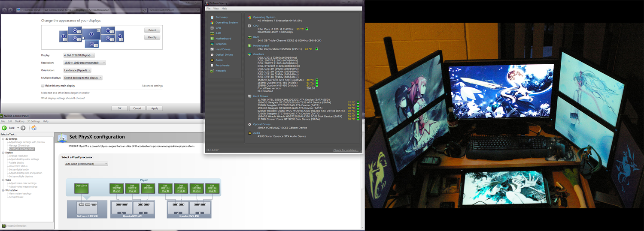Select Set up Mosaic tree item
This screenshot has width=644, height=231.
coord(16,197)
